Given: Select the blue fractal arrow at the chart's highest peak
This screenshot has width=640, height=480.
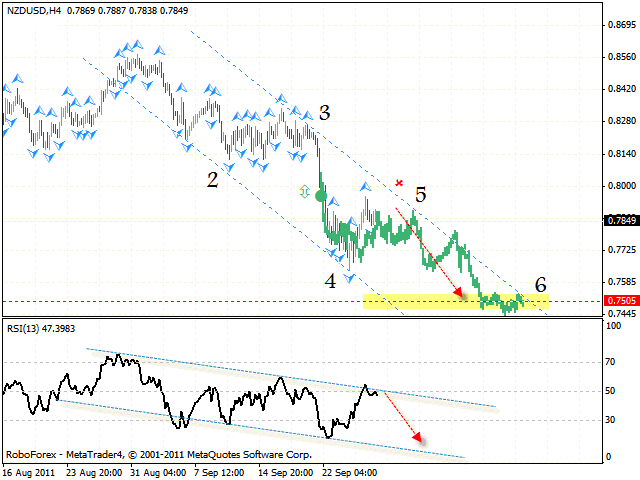Looking at the screenshot, I should point(131,45).
